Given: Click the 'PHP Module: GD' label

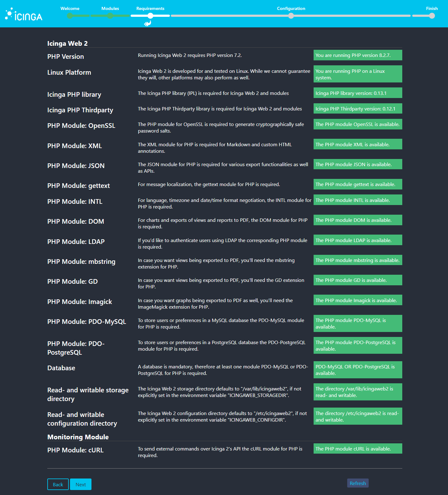Looking at the screenshot, I should [x=72, y=282].
